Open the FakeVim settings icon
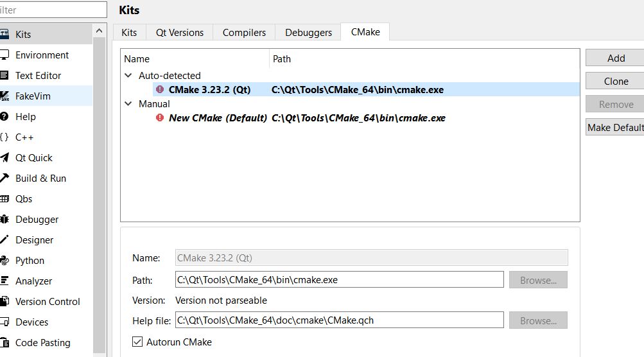The image size is (644, 357). (4, 96)
